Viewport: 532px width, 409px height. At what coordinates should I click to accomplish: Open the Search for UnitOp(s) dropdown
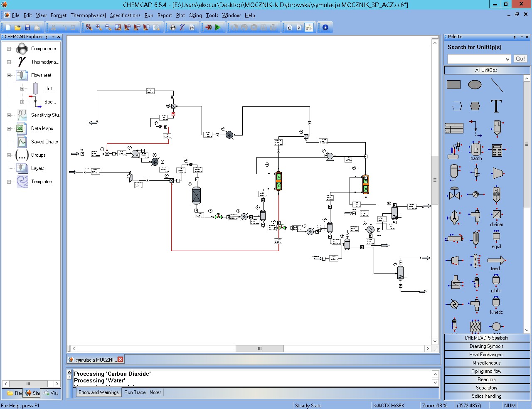pyautogui.click(x=507, y=59)
